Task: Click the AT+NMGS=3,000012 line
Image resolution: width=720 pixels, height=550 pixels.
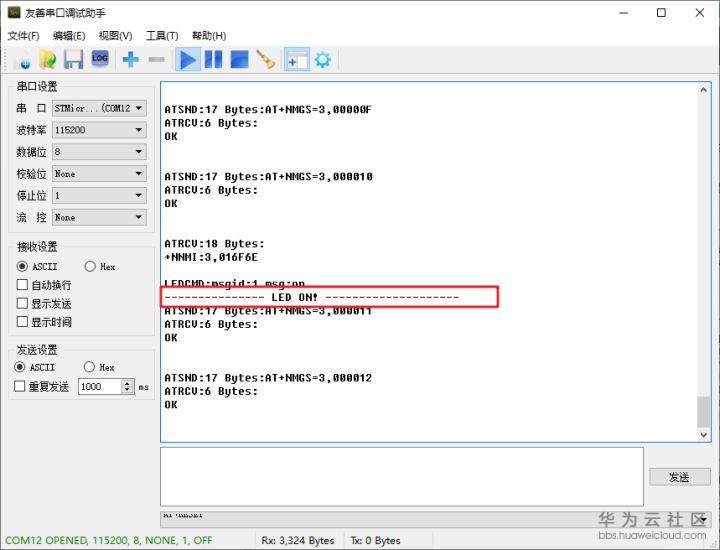Action: (x=268, y=378)
